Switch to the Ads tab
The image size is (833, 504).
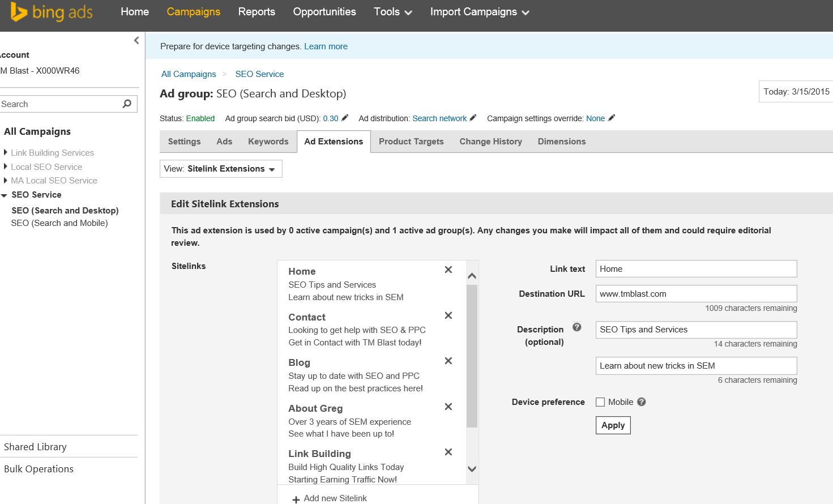click(224, 142)
